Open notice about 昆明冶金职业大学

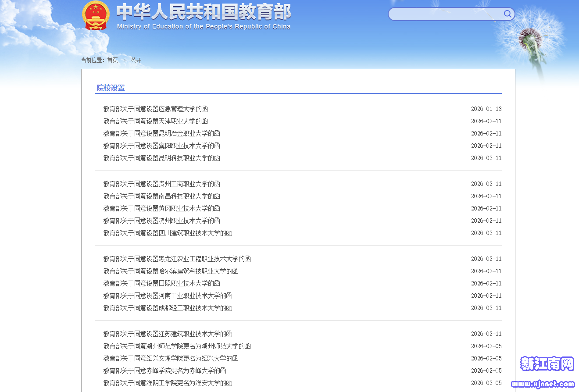pyautogui.click(x=161, y=133)
